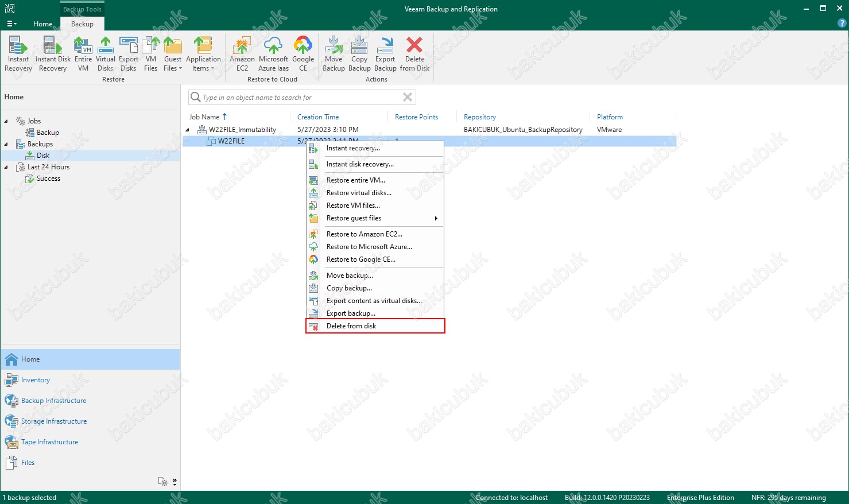This screenshot has width=849, height=504.
Task: Click Amazon EC2 restore icon
Action: coord(242,54)
